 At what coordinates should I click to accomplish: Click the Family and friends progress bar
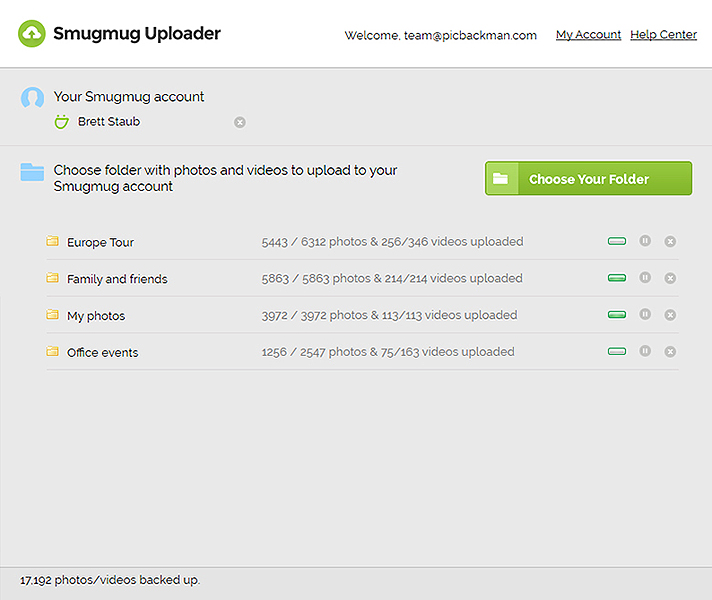click(617, 278)
